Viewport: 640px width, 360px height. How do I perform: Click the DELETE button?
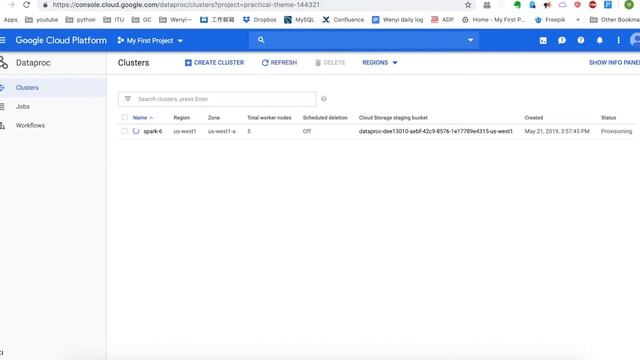pos(330,62)
